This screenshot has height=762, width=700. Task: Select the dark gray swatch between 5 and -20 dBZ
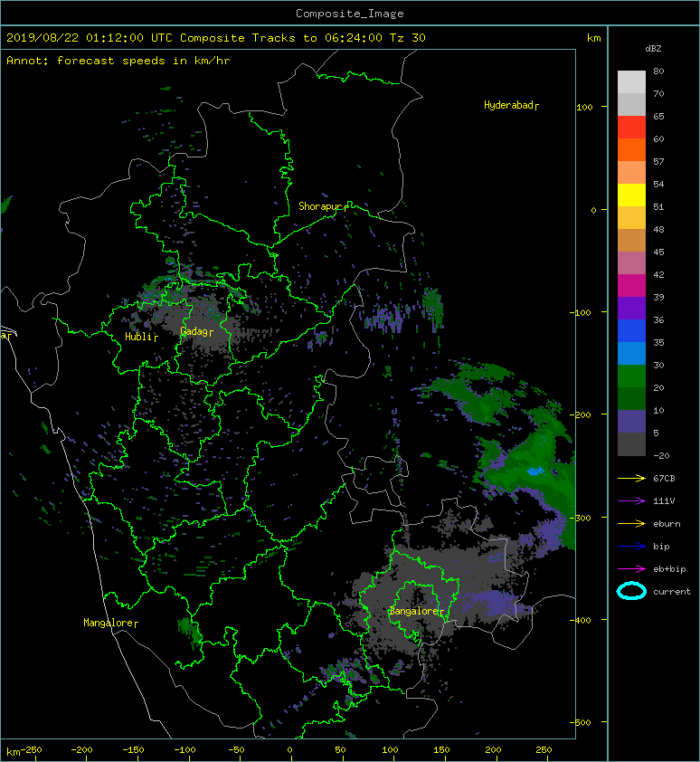[631, 444]
